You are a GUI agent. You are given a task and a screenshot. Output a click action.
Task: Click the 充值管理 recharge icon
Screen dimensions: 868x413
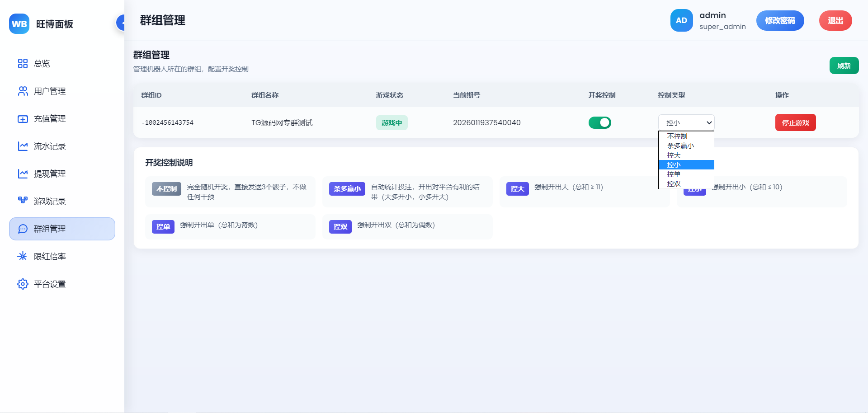click(x=23, y=119)
